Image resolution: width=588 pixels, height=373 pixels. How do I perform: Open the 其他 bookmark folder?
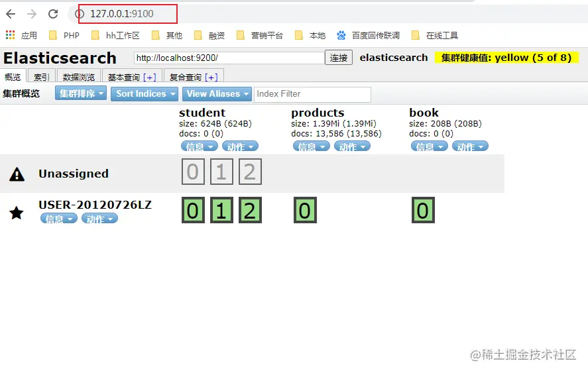coord(167,35)
